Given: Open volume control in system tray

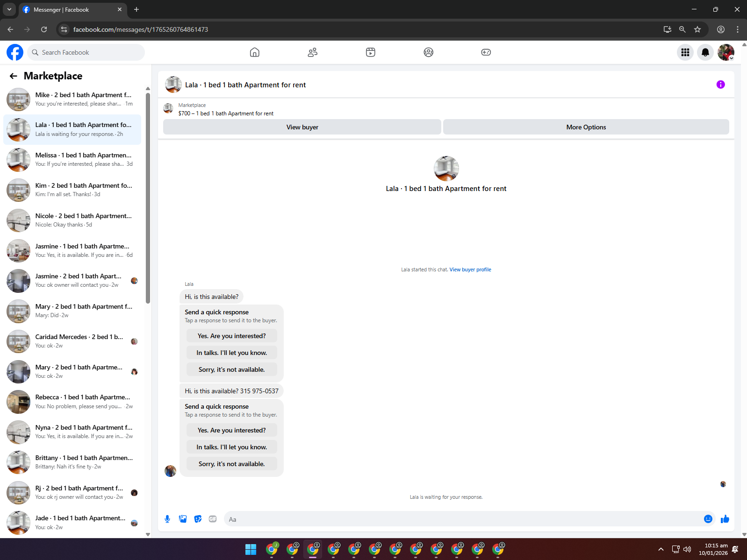Looking at the screenshot, I should [x=687, y=549].
